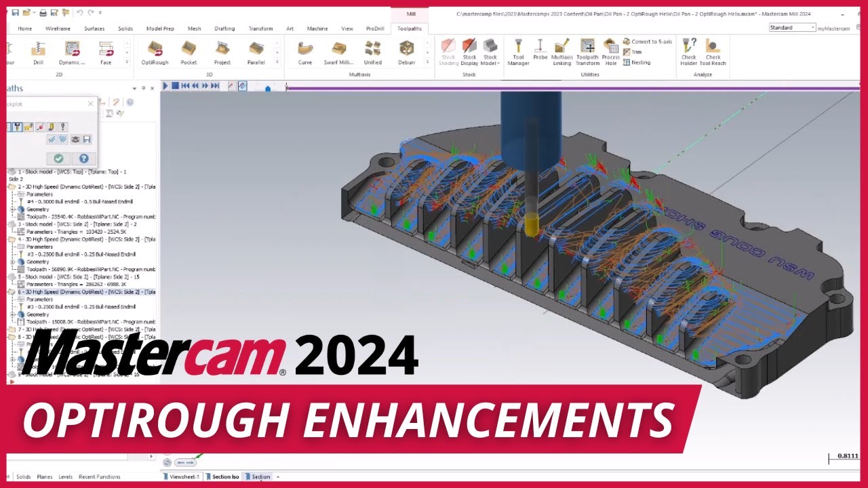
Task: Toggle Stock Display
Action: coord(469,52)
